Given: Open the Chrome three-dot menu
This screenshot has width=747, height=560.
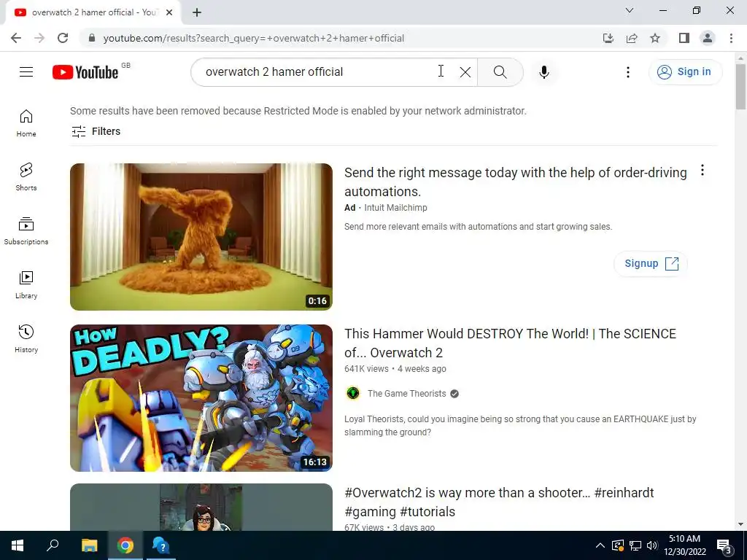Looking at the screenshot, I should tap(731, 38).
